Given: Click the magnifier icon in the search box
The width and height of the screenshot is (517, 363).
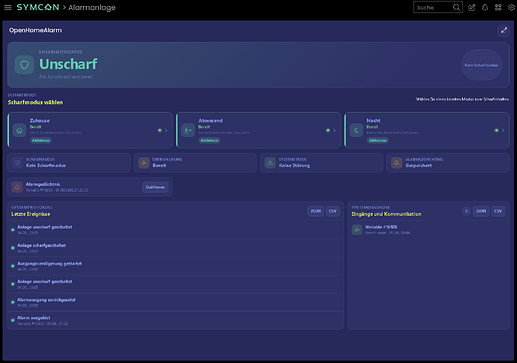Looking at the screenshot, I should [x=456, y=7].
